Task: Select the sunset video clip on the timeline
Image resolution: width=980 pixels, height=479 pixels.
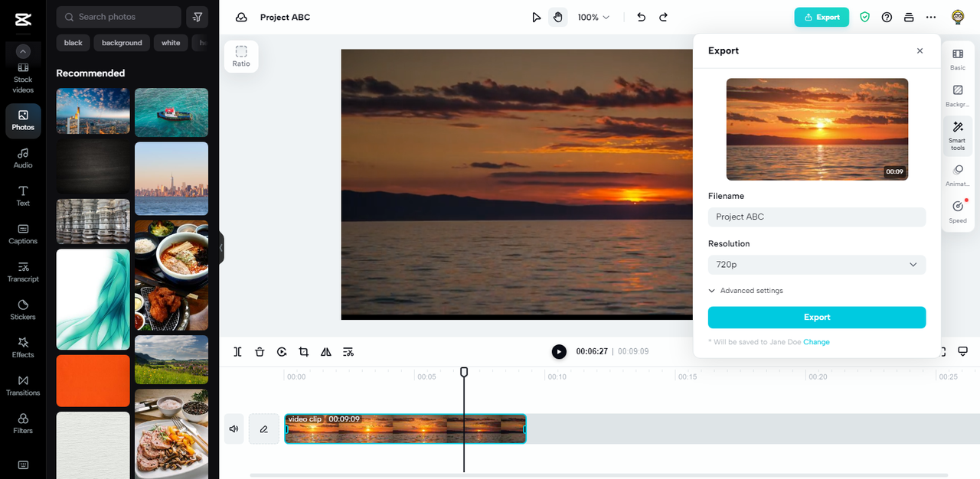Action: click(x=405, y=429)
